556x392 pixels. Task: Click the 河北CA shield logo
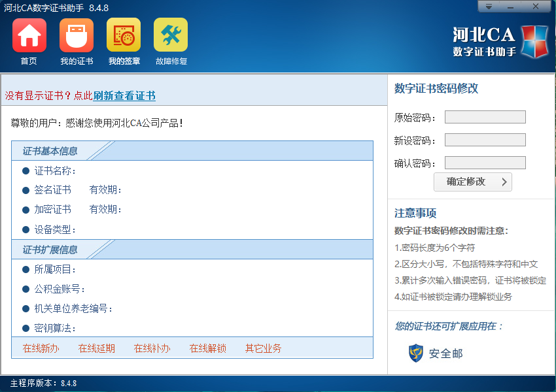coord(534,41)
